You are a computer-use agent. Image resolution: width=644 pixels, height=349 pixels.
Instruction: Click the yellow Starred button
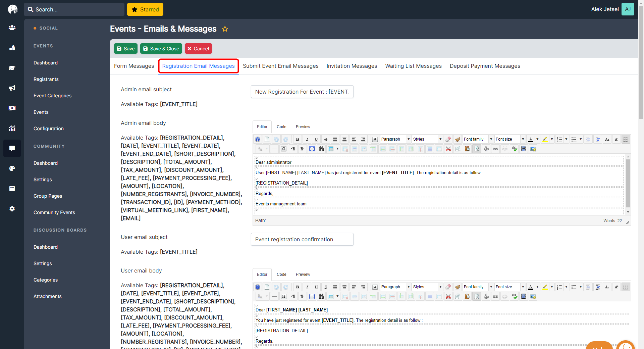pos(145,9)
